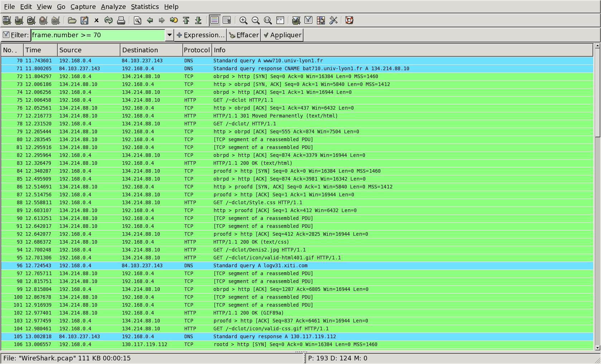Jump to the last packet icon
The height and width of the screenshot is (364, 601).
(198, 20)
